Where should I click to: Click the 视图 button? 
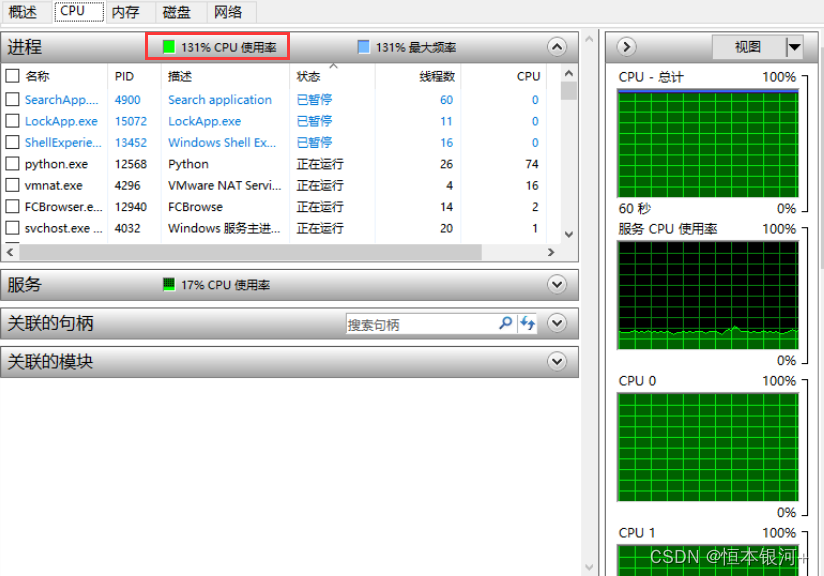click(x=747, y=47)
